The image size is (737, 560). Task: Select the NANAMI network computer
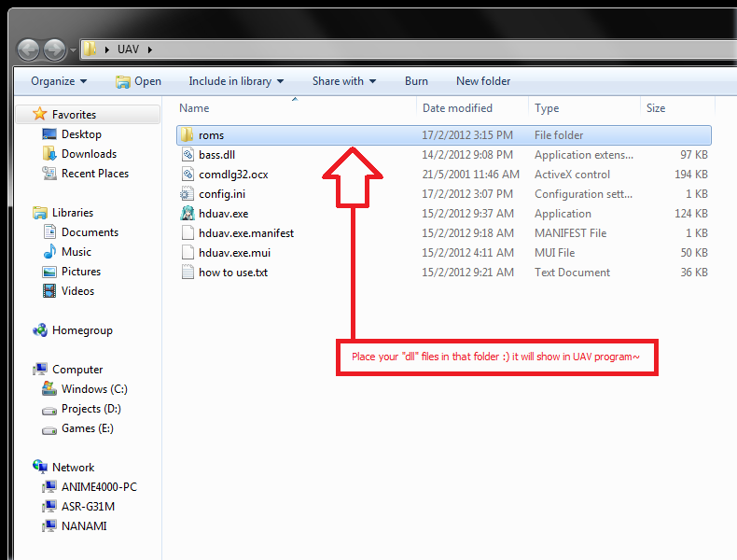pyautogui.click(x=84, y=526)
